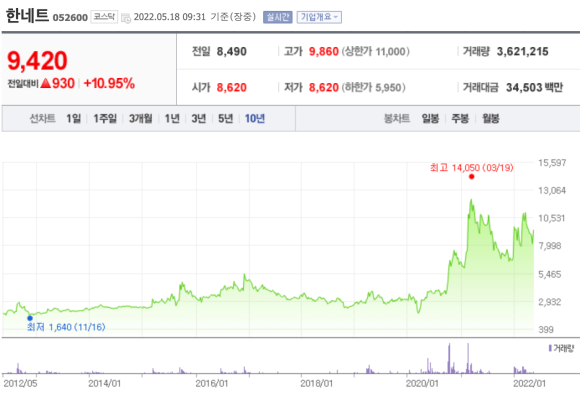Screen dimensions: 580x395
Task: Click the 고가 9,860 value
Action: click(x=324, y=52)
